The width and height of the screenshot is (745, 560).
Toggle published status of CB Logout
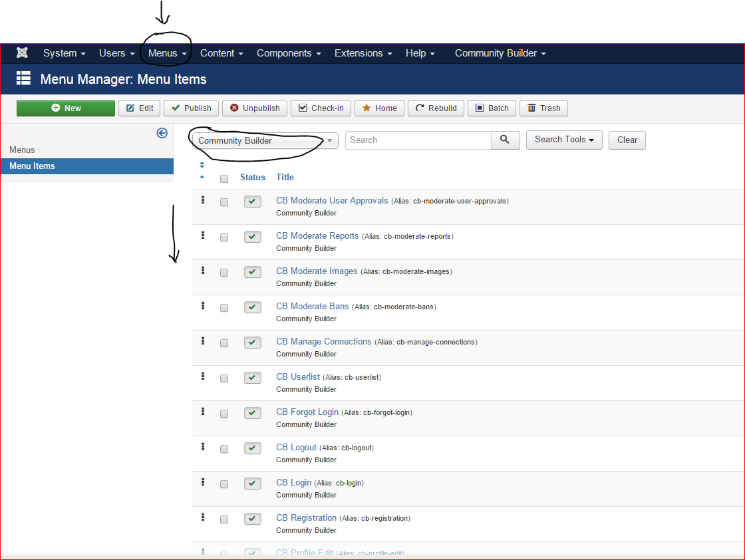pyautogui.click(x=252, y=448)
